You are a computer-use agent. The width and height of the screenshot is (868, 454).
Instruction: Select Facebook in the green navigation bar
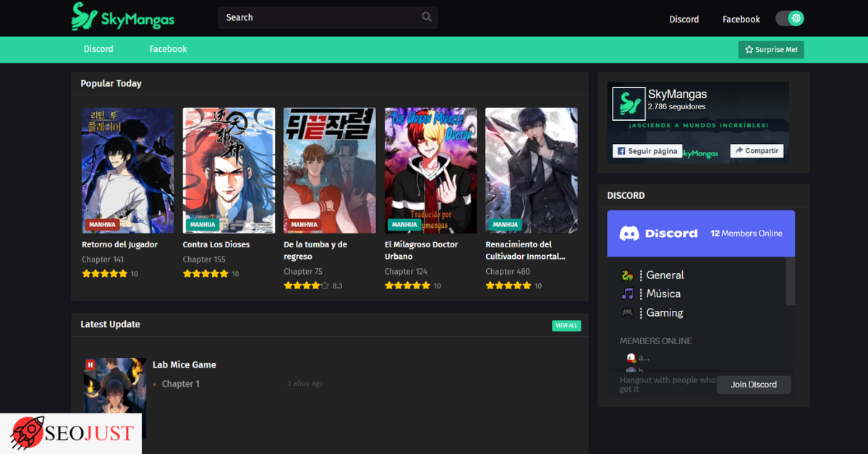point(168,49)
